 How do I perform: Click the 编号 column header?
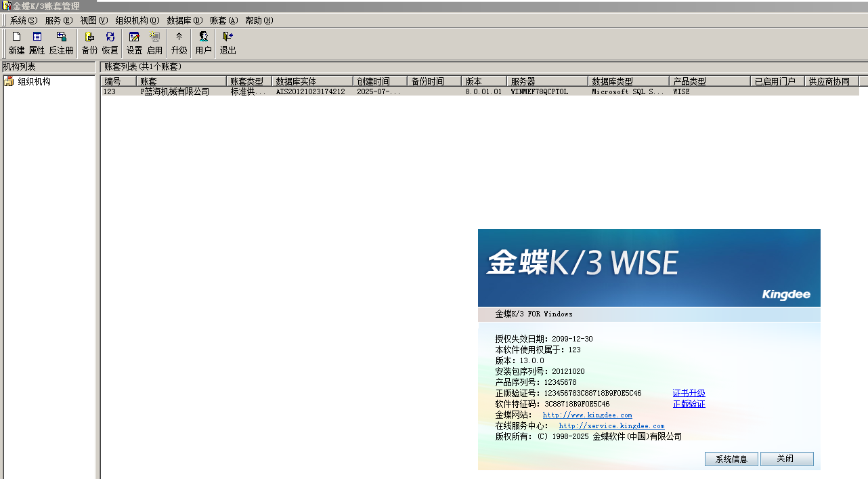[118, 81]
